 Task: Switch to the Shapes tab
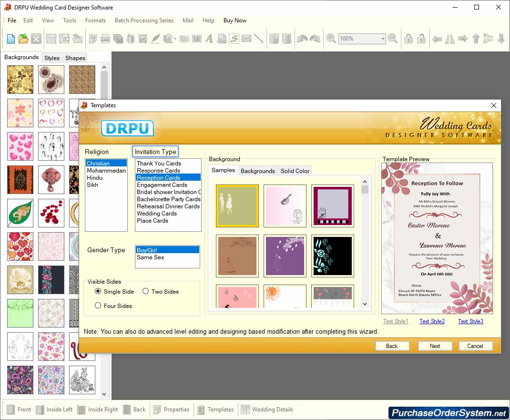(x=75, y=58)
